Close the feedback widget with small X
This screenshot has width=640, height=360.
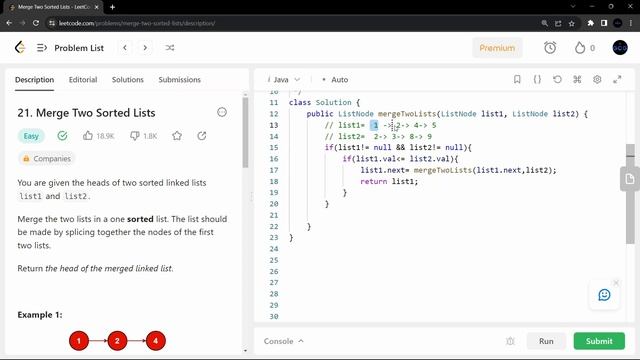tap(616, 282)
